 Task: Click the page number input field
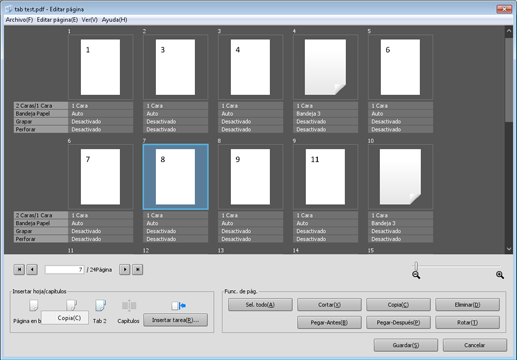click(64, 269)
